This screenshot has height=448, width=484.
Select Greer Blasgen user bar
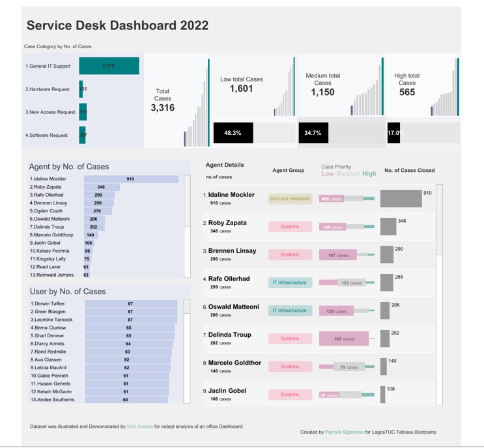click(131, 312)
